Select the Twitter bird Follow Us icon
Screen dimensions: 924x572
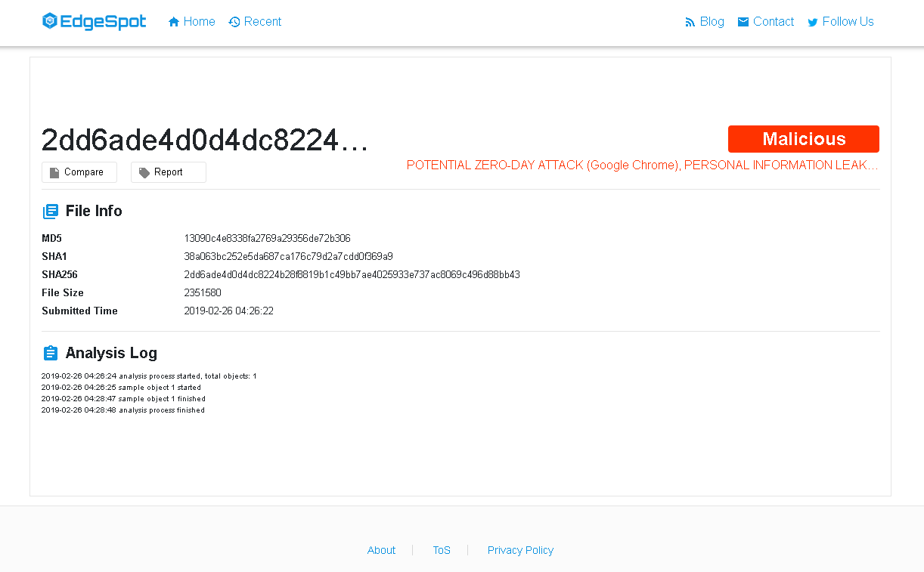coord(813,21)
